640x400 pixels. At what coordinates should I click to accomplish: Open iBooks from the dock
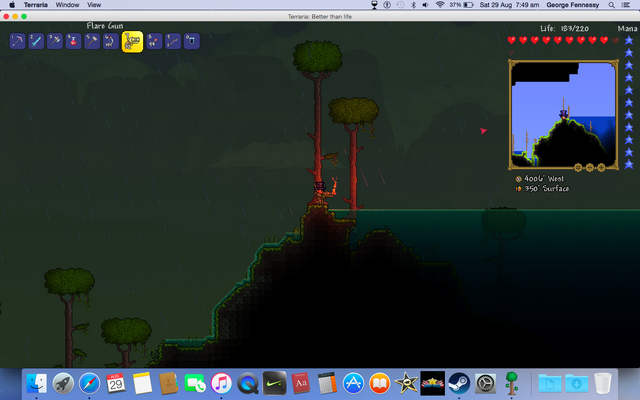tap(380, 384)
